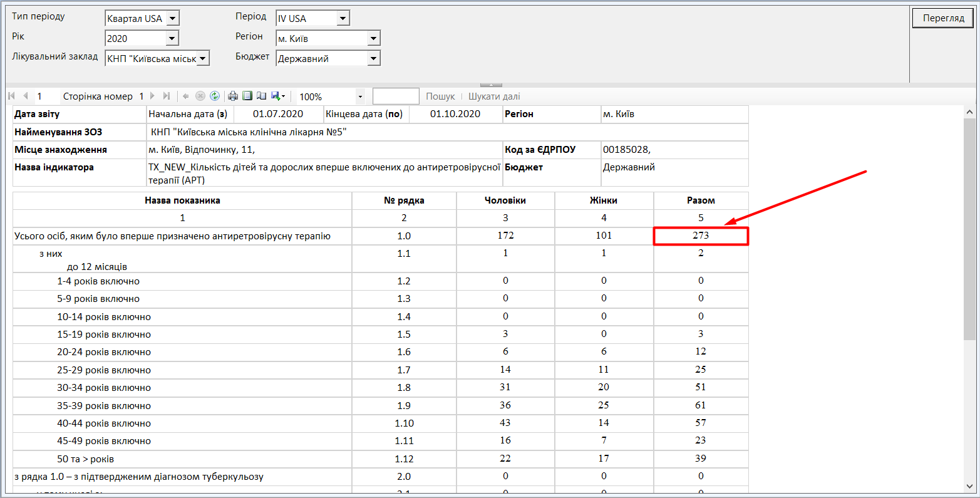
Task: Click the Перегляд button
Action: coord(943,18)
